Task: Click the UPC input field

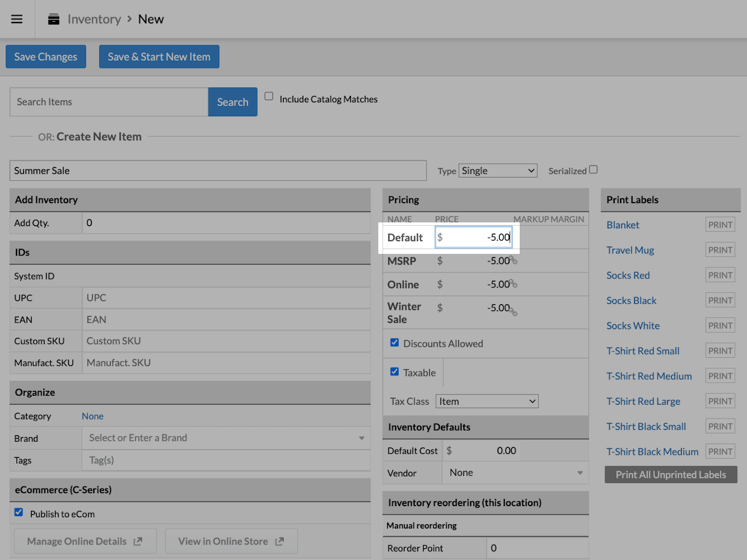Action: pos(226,298)
